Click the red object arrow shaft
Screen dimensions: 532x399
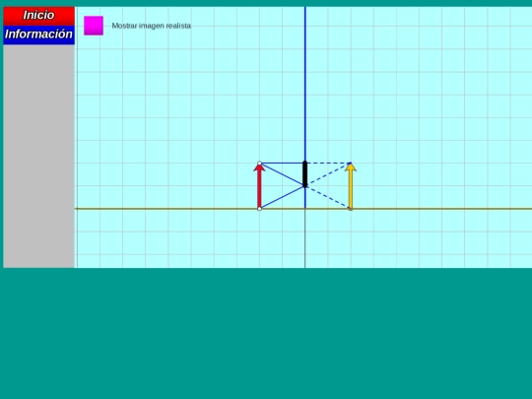[x=259, y=188]
